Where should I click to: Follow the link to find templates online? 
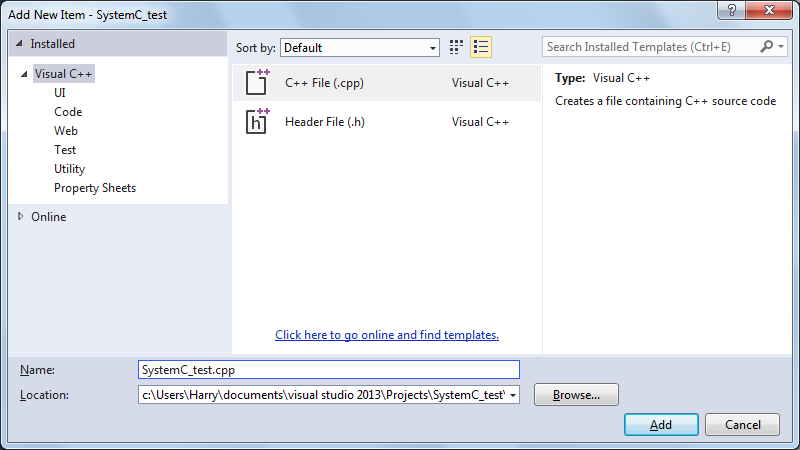pos(387,335)
